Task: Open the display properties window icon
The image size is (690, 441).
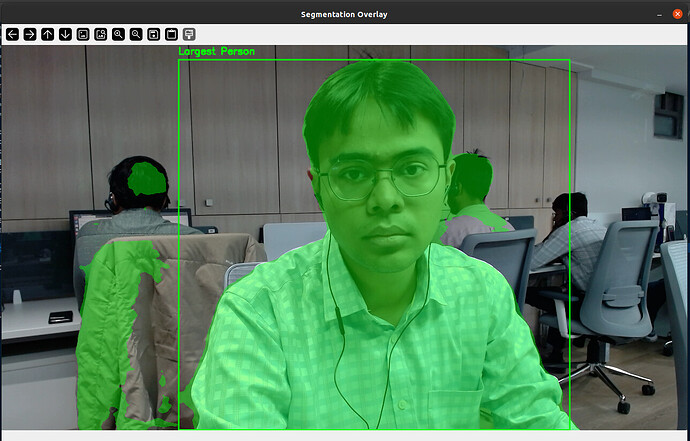Action: click(189, 34)
